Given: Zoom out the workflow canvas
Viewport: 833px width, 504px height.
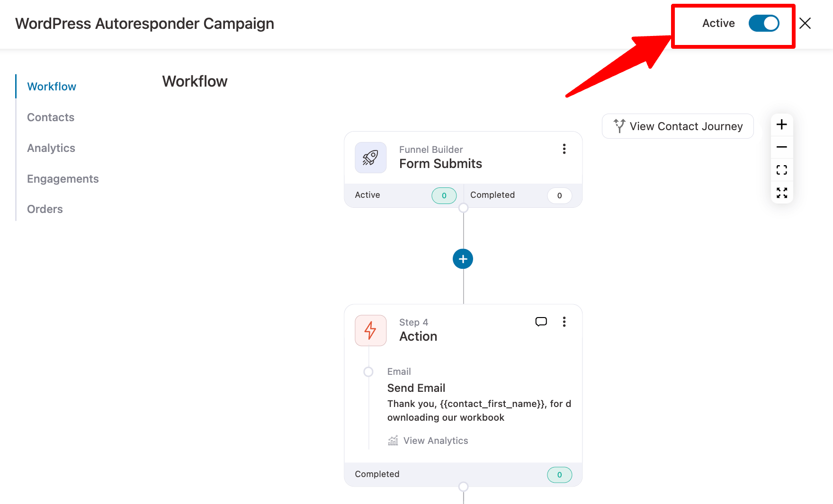Looking at the screenshot, I should (782, 147).
